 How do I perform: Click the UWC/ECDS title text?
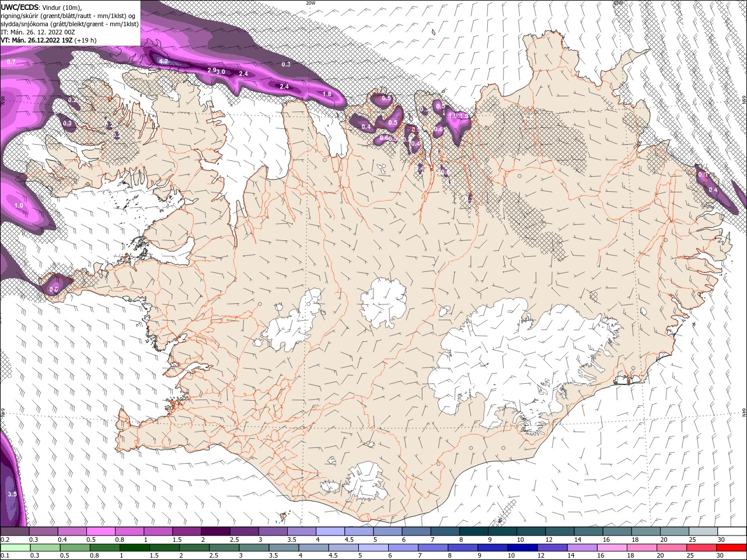tap(20, 6)
